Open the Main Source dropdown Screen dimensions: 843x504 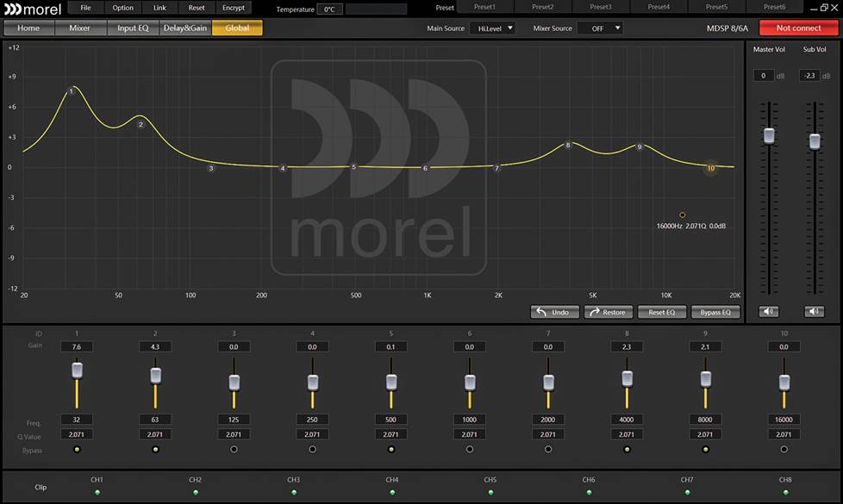point(492,28)
